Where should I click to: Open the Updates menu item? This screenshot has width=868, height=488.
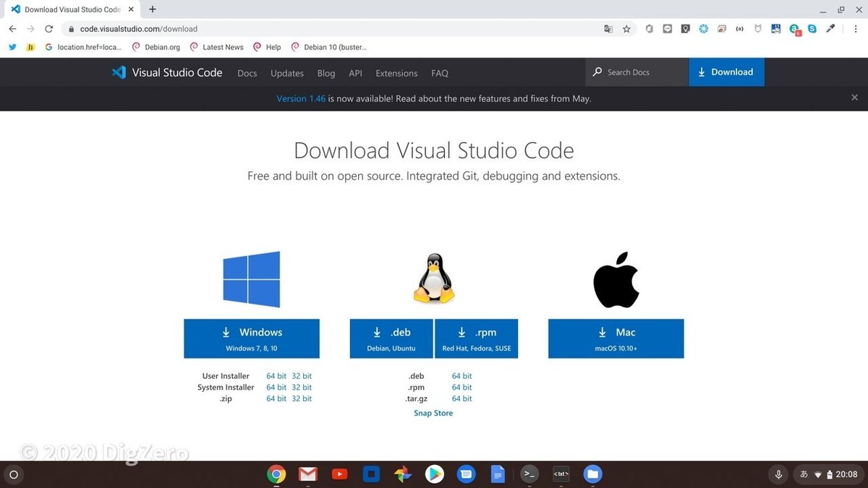point(287,73)
